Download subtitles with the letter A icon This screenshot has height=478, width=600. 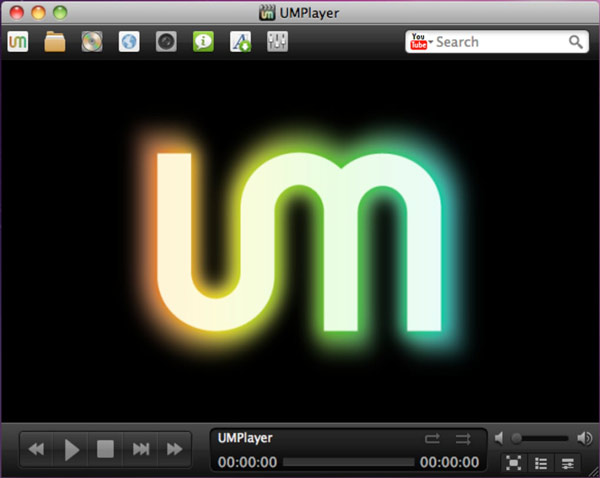240,41
